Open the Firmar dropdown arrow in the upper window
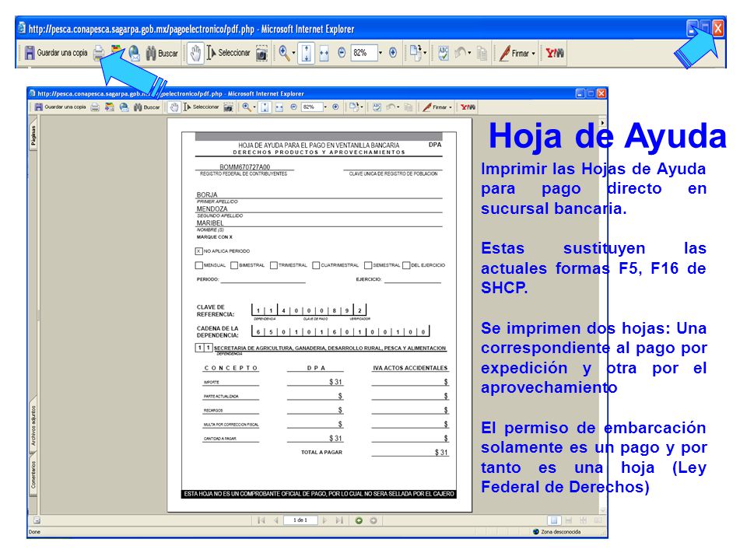Screen dimensions: 747x560 click(534, 54)
